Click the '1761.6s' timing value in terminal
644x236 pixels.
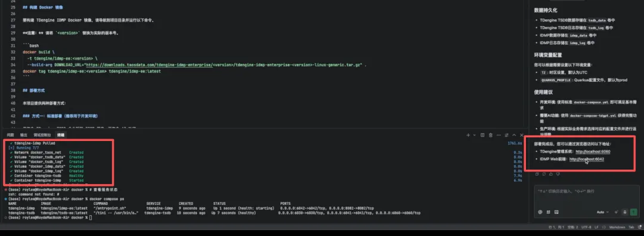pyautogui.click(x=516, y=143)
